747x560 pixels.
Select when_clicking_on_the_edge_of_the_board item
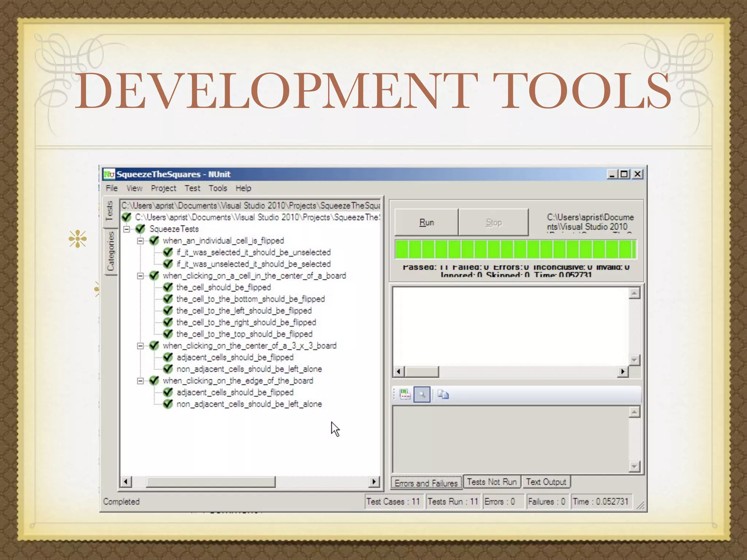(x=238, y=381)
